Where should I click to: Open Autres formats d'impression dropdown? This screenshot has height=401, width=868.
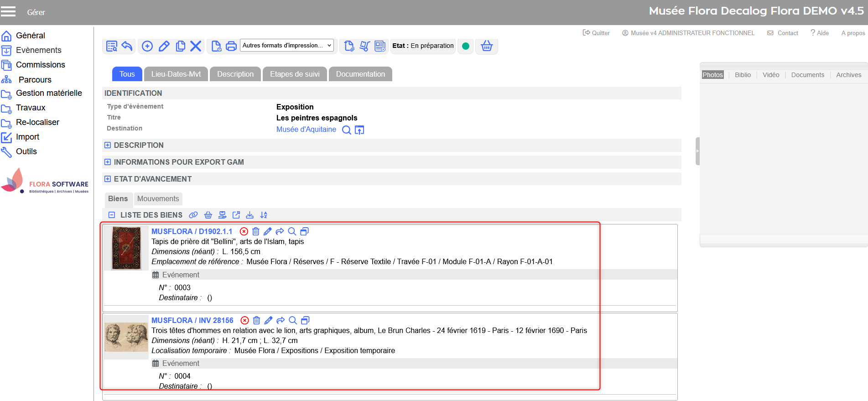click(286, 46)
